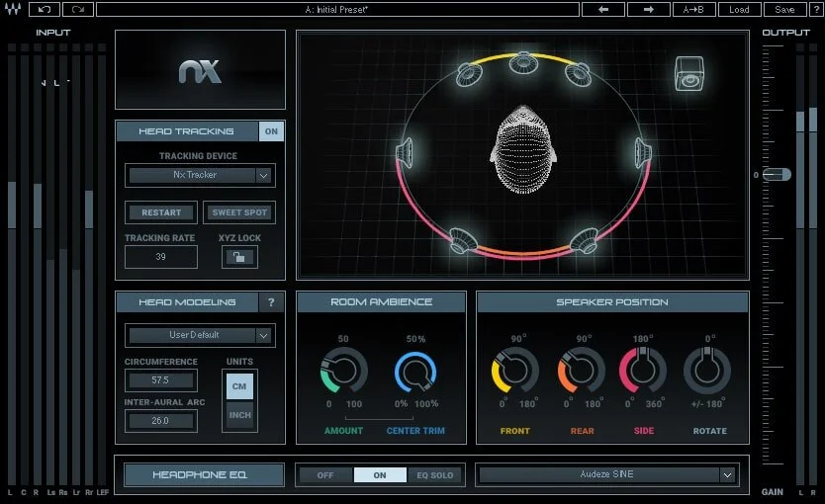Screen dimensions: 825x504
Task: Select the right side speaker icon
Action: click(643, 152)
